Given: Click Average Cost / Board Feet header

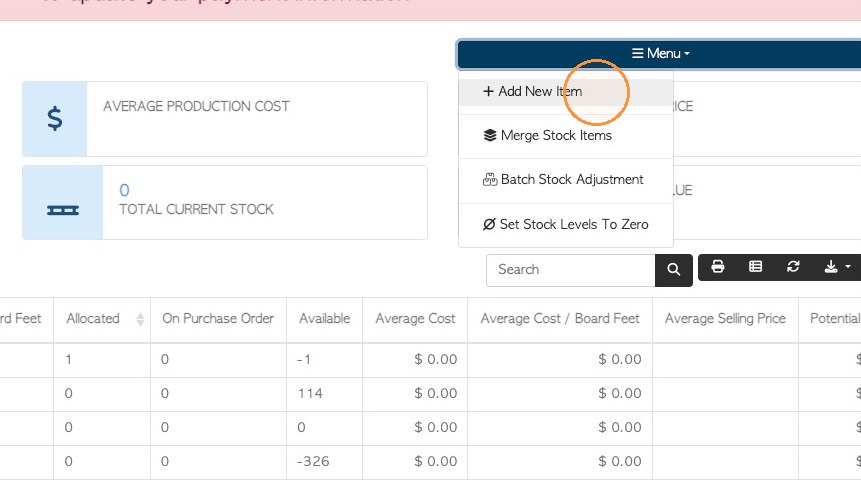Looking at the screenshot, I should 560,319.
